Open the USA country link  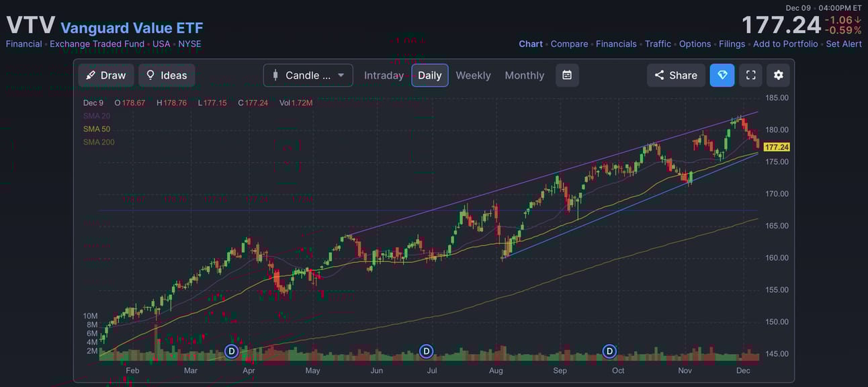[161, 44]
